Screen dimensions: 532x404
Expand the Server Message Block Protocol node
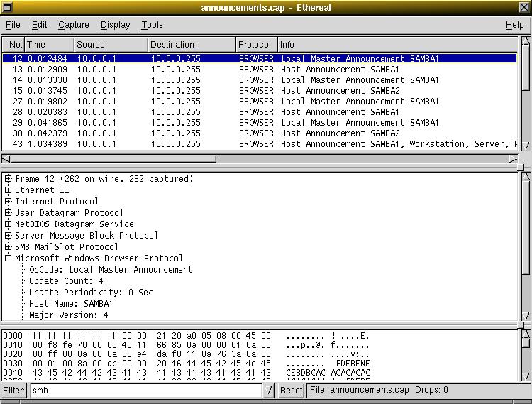coord(8,235)
